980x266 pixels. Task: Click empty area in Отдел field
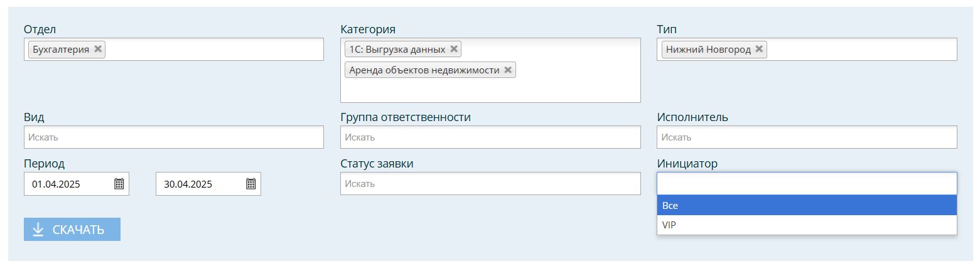pos(213,50)
